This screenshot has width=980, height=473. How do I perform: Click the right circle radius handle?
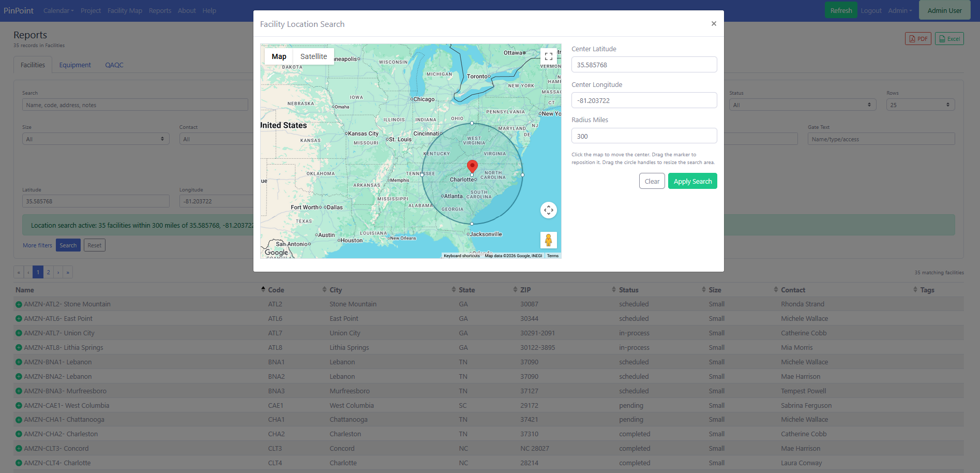click(522, 175)
